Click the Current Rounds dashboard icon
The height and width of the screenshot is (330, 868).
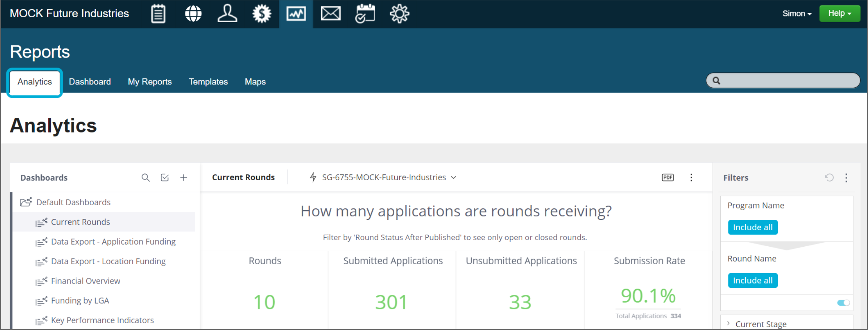coord(41,222)
